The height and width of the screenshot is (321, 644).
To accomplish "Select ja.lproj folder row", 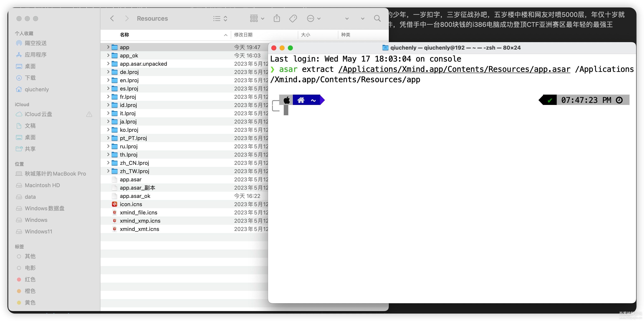I will tap(184, 121).
